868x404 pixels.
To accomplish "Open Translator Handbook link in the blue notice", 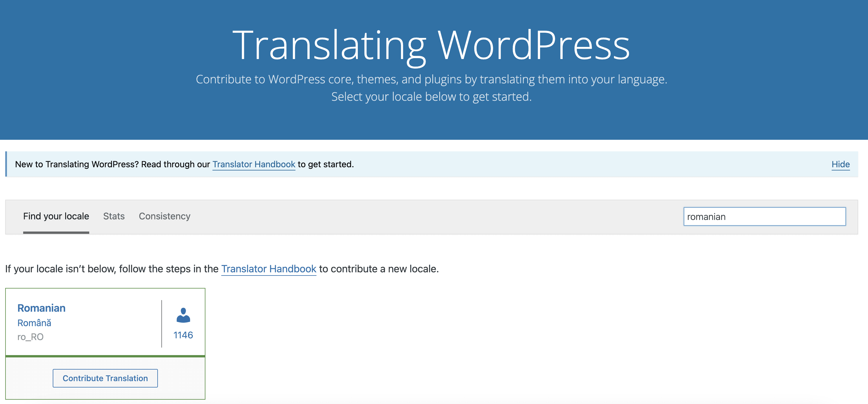I will point(254,164).
